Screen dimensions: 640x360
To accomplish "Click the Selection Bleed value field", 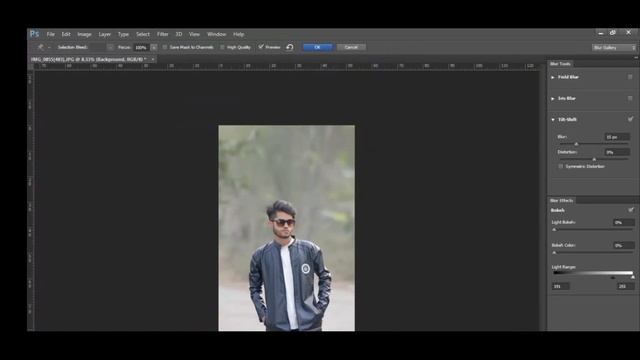I will click(x=98, y=47).
